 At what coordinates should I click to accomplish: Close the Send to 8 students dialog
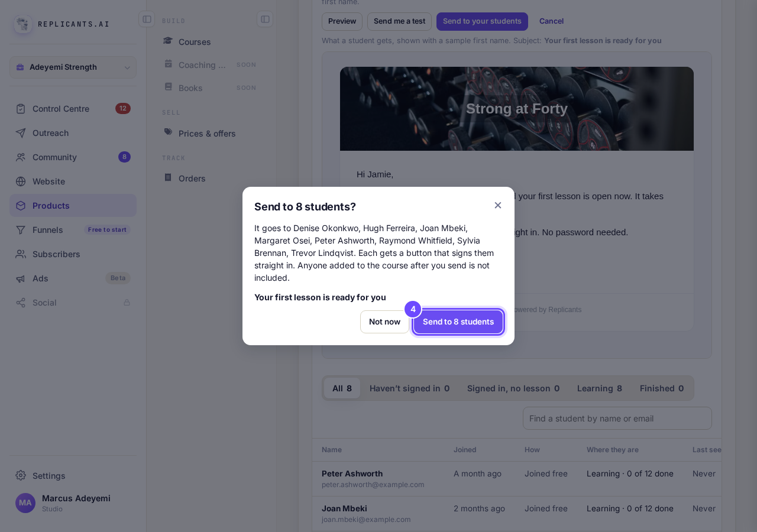tap(498, 205)
